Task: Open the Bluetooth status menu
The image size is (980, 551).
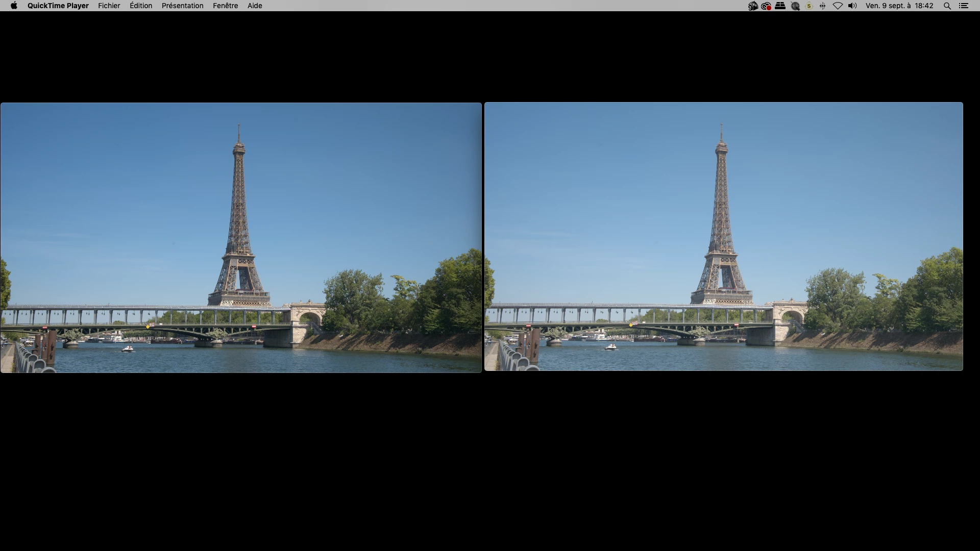Action: (x=823, y=6)
